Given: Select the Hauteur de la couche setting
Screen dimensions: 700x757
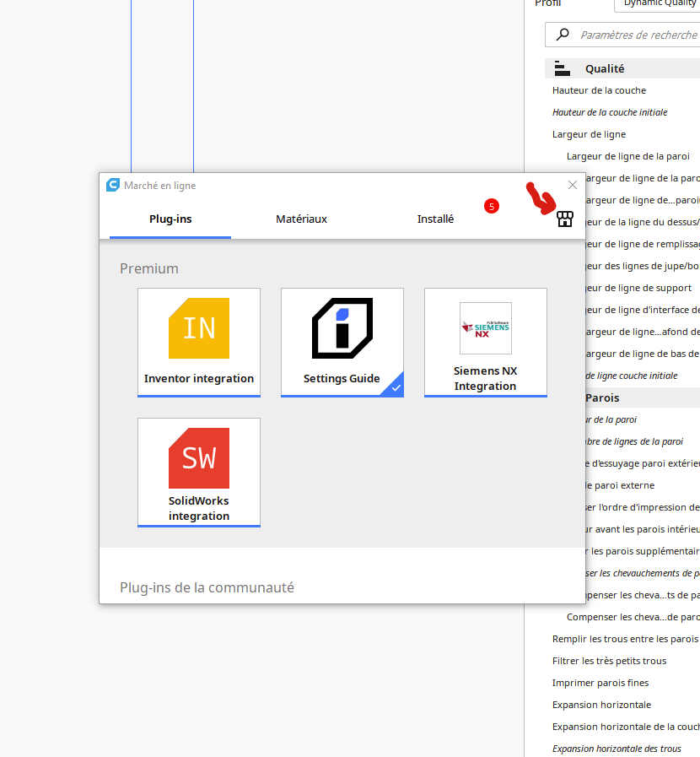Looking at the screenshot, I should (599, 90).
